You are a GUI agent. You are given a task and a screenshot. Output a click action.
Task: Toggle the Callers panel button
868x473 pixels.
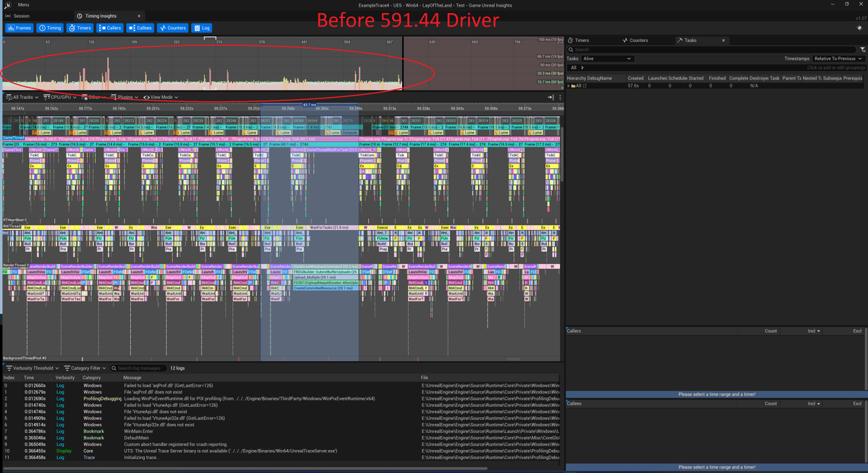[110, 27]
